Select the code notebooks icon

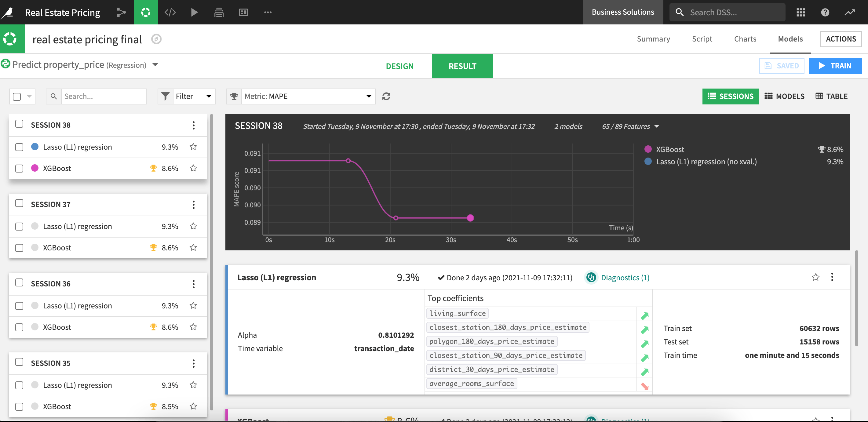pyautogui.click(x=170, y=12)
